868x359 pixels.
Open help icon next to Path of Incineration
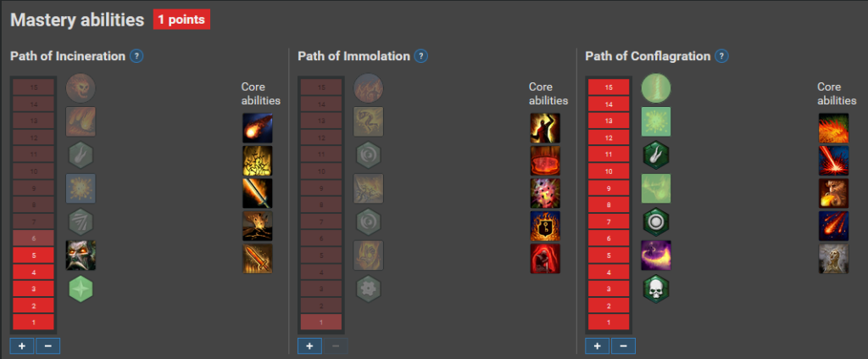(136, 56)
